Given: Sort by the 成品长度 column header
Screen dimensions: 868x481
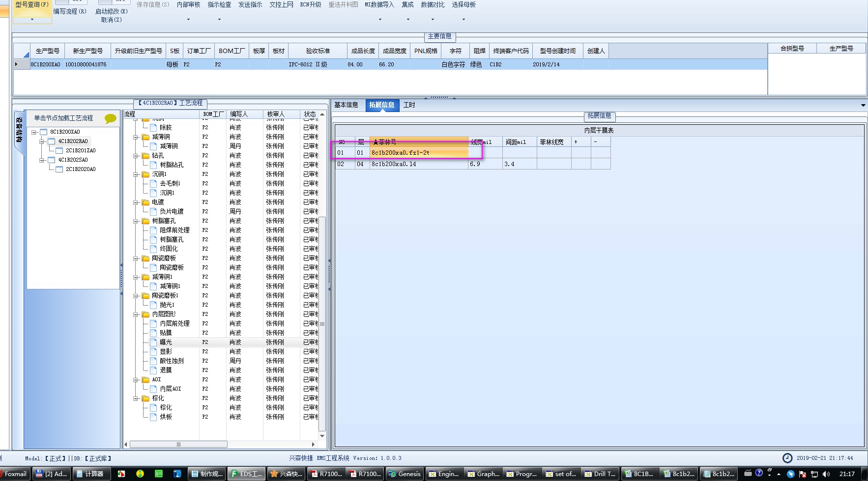Looking at the screenshot, I should pos(363,51).
